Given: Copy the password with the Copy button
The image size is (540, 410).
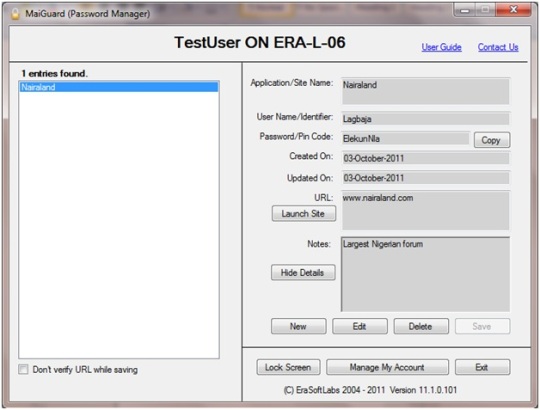Looking at the screenshot, I should [491, 140].
